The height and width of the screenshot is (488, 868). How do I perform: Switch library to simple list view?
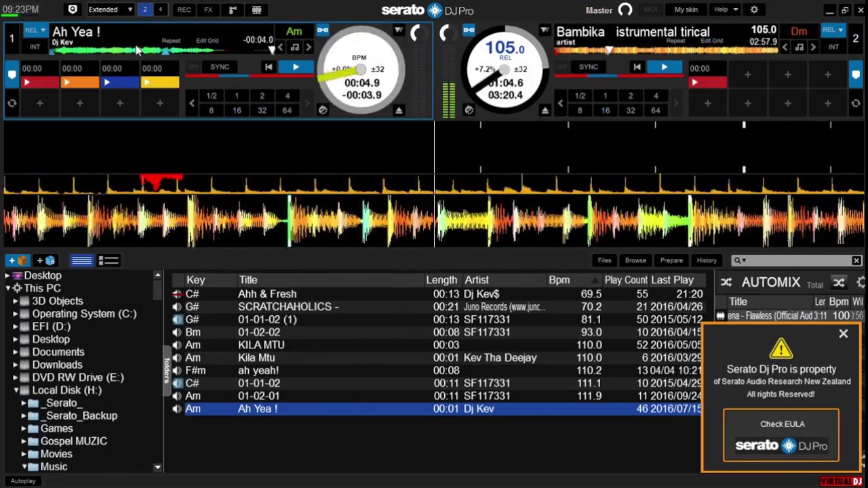pyautogui.click(x=81, y=260)
